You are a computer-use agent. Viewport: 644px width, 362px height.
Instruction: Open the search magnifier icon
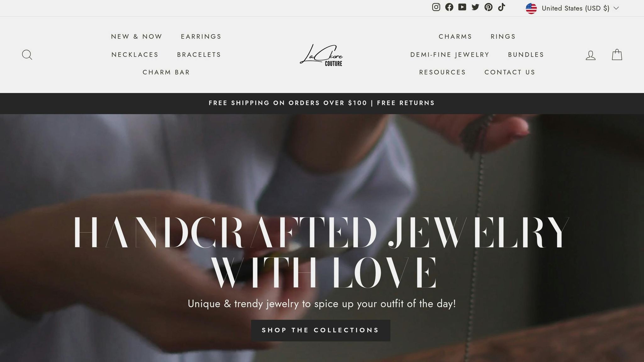27,55
